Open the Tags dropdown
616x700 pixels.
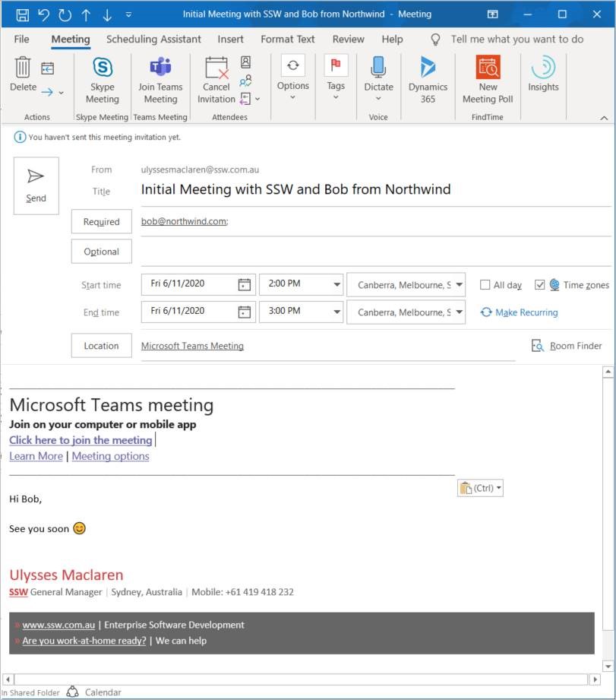point(336,76)
